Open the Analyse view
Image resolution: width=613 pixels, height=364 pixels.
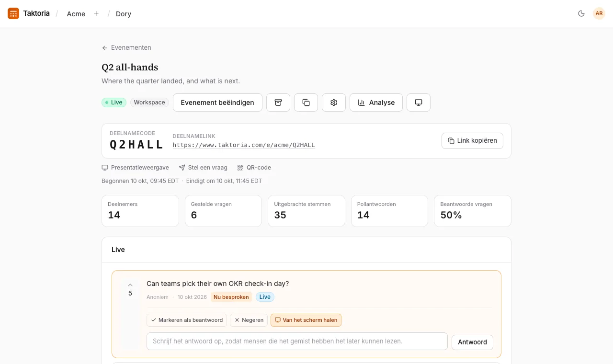tap(376, 102)
